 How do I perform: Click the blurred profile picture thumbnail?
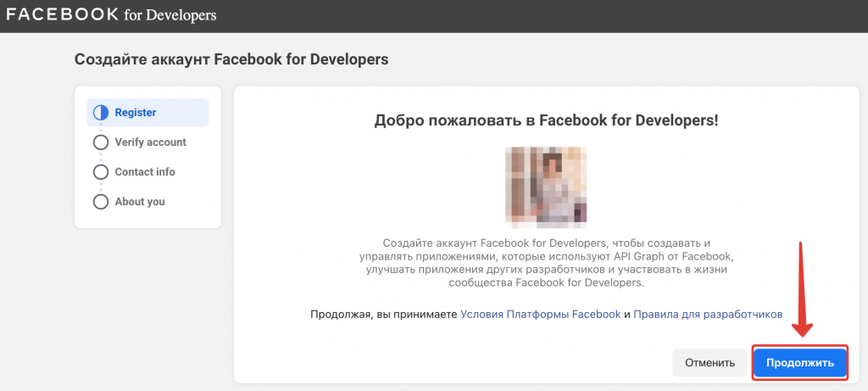546,187
